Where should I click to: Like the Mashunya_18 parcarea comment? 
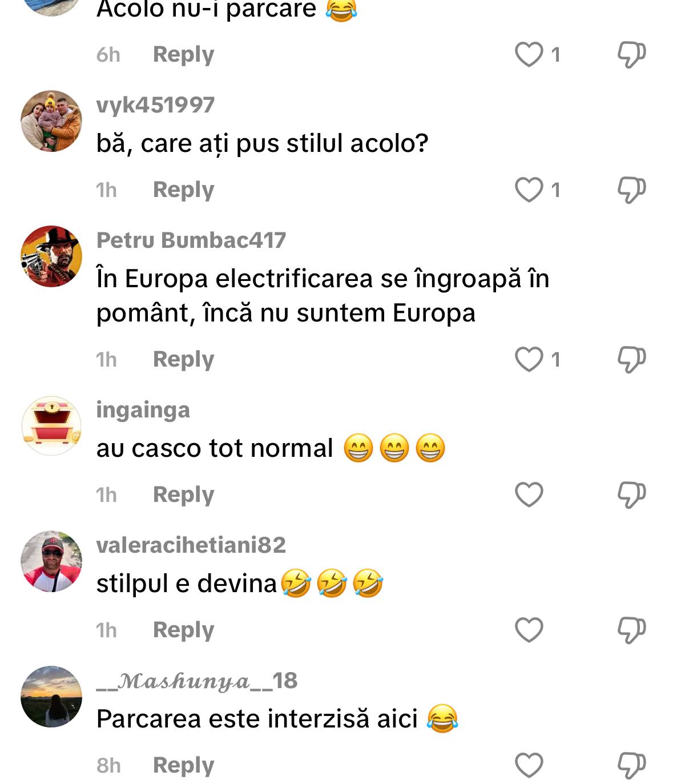(x=529, y=766)
